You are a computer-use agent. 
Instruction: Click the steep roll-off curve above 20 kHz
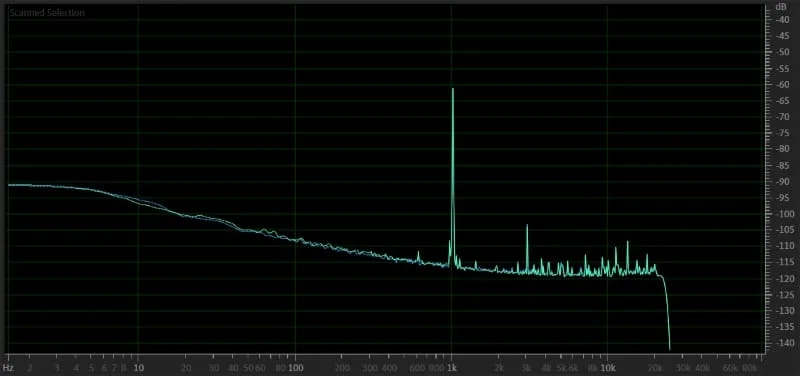[665, 312]
